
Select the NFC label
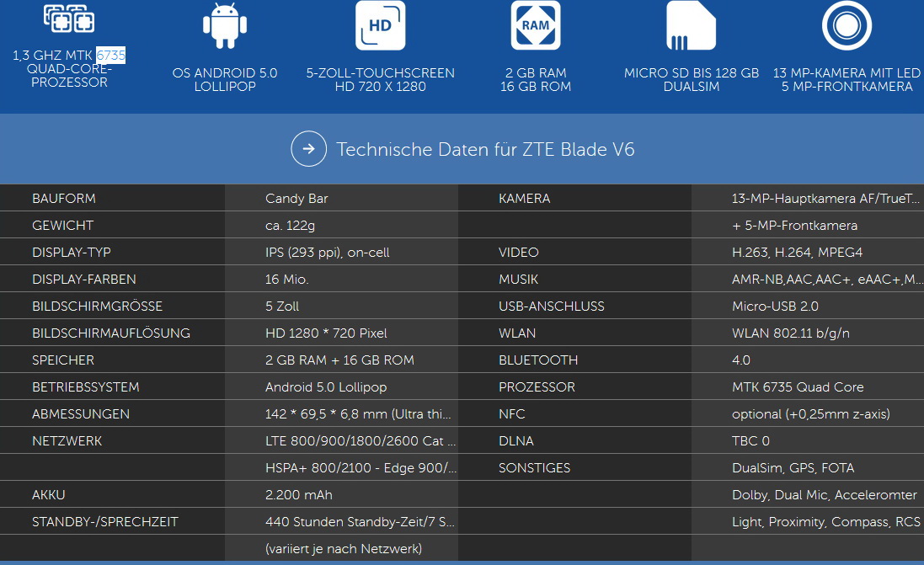511,414
